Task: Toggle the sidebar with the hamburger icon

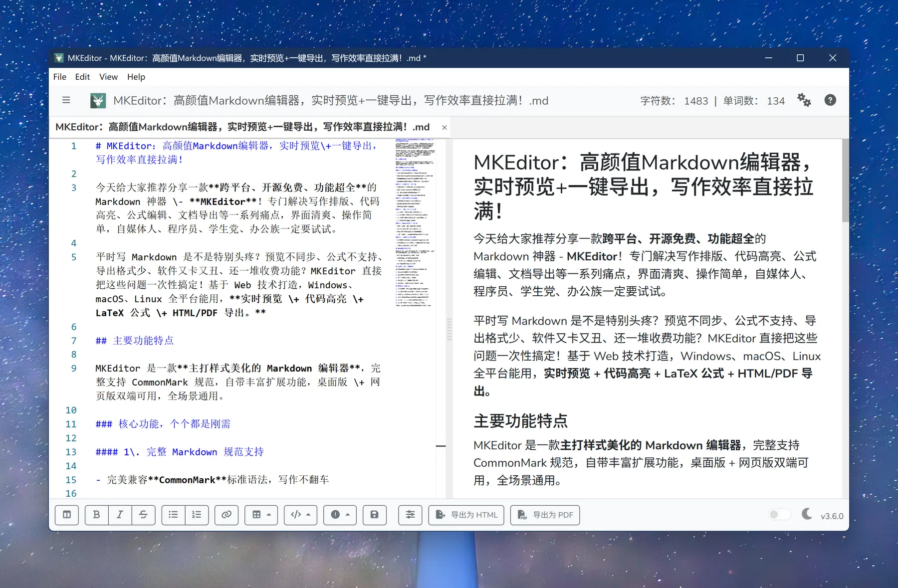Action: pyautogui.click(x=66, y=100)
